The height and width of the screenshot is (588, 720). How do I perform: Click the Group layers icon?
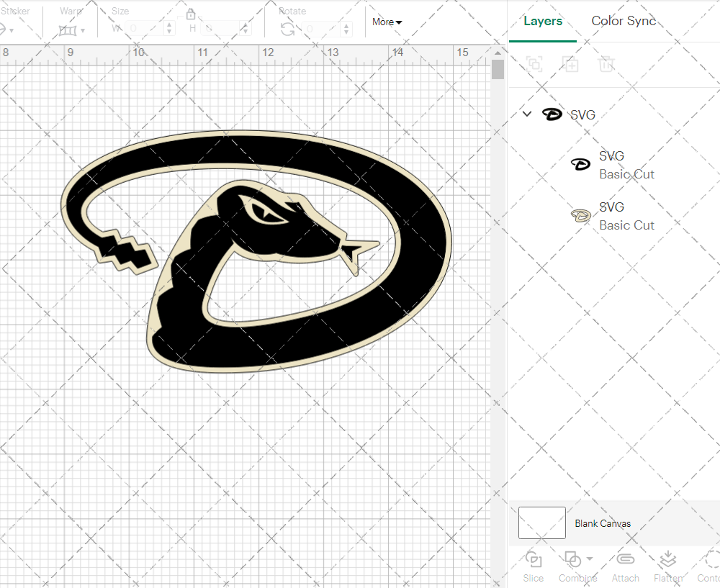click(534, 64)
